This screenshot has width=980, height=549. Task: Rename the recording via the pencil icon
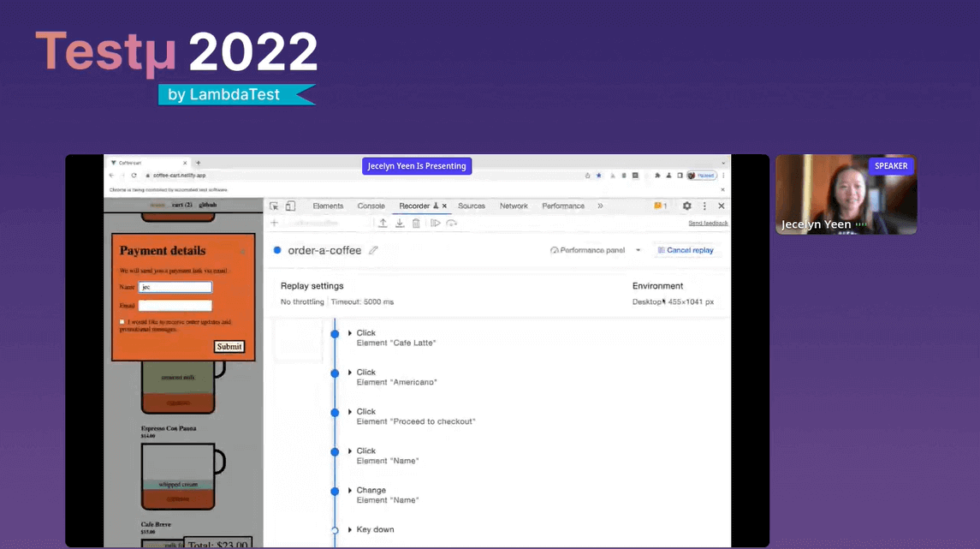(372, 249)
